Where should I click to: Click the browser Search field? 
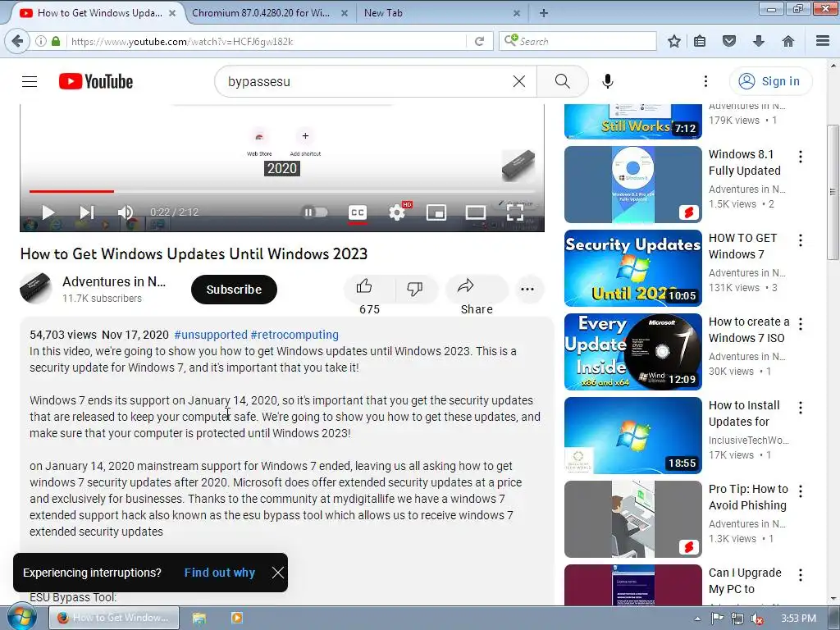[577, 41]
